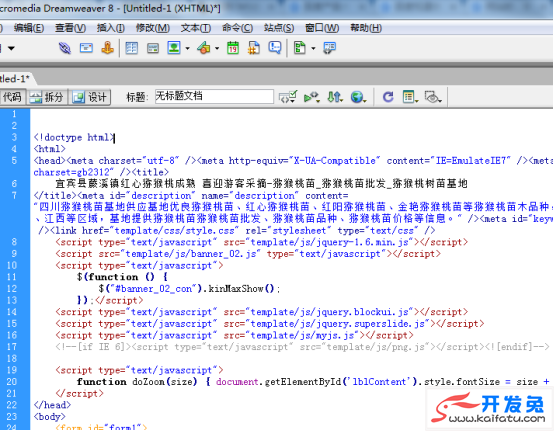Click the Hyperlink insert icon
Image resolution: width=554 pixels, height=431 pixels.
(65, 48)
